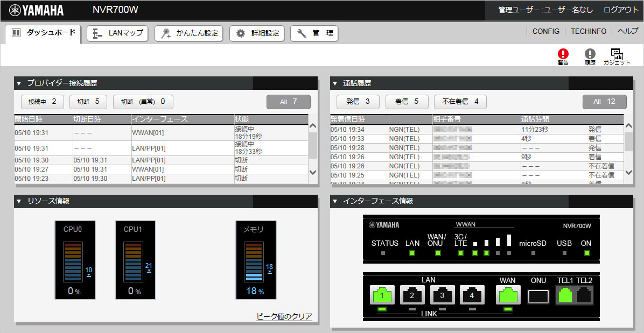Click the 相手番号 column header
Image resolution: width=644 pixels, height=333 pixels.
pos(476,119)
